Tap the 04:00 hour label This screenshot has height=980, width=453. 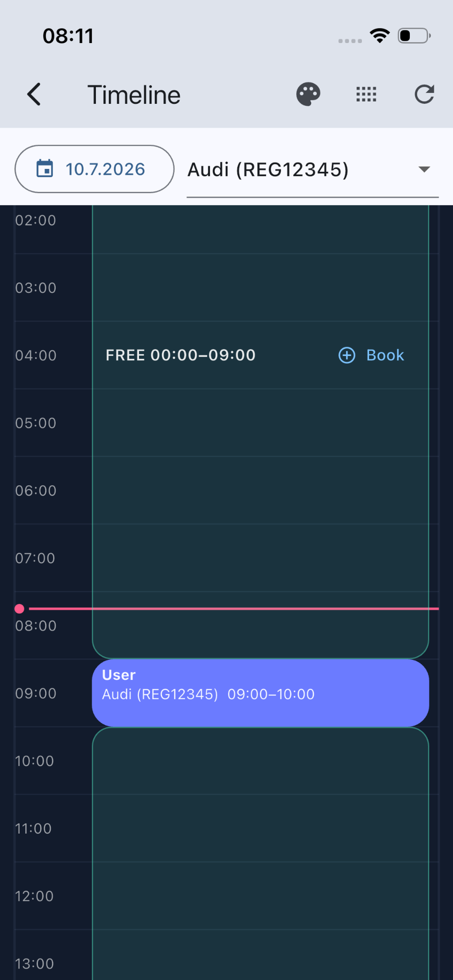pos(36,356)
